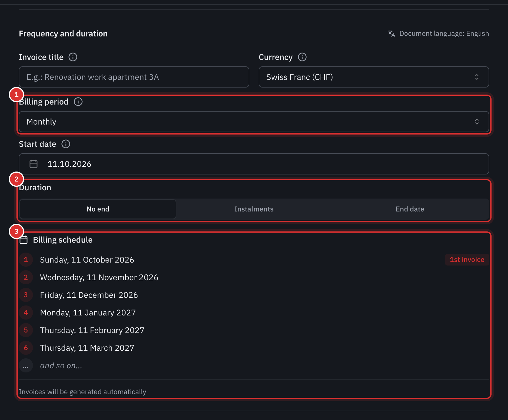Click Wednesday, 11 November 2026 schedule entry
The width and height of the screenshot is (508, 420).
(x=99, y=277)
